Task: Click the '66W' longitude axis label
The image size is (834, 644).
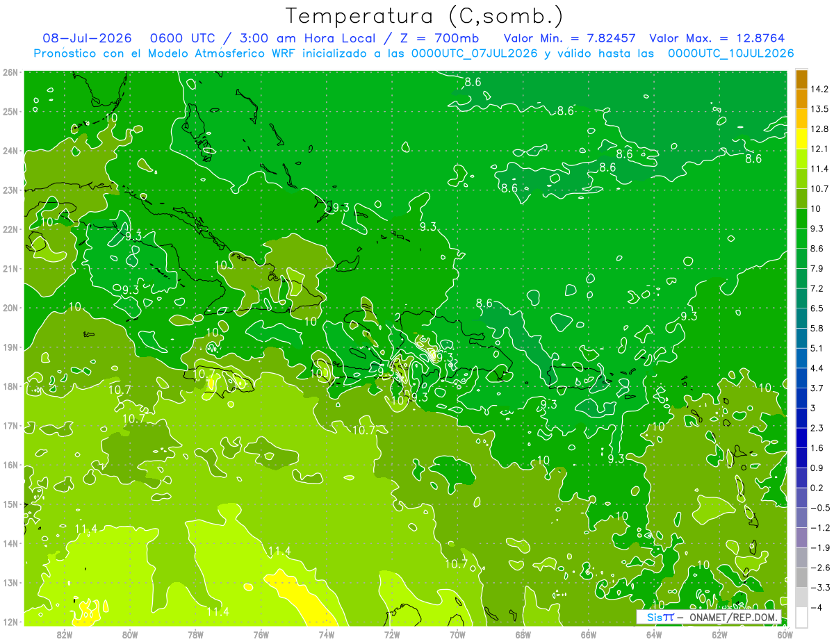Action: 589,634
